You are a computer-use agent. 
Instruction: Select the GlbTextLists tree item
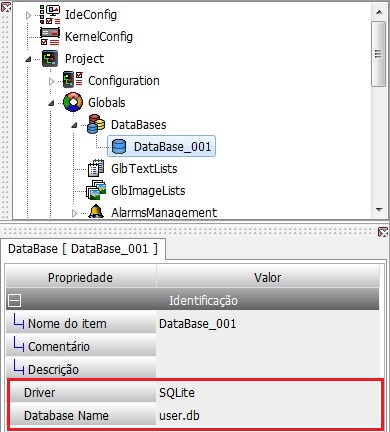pyautogui.click(x=144, y=169)
